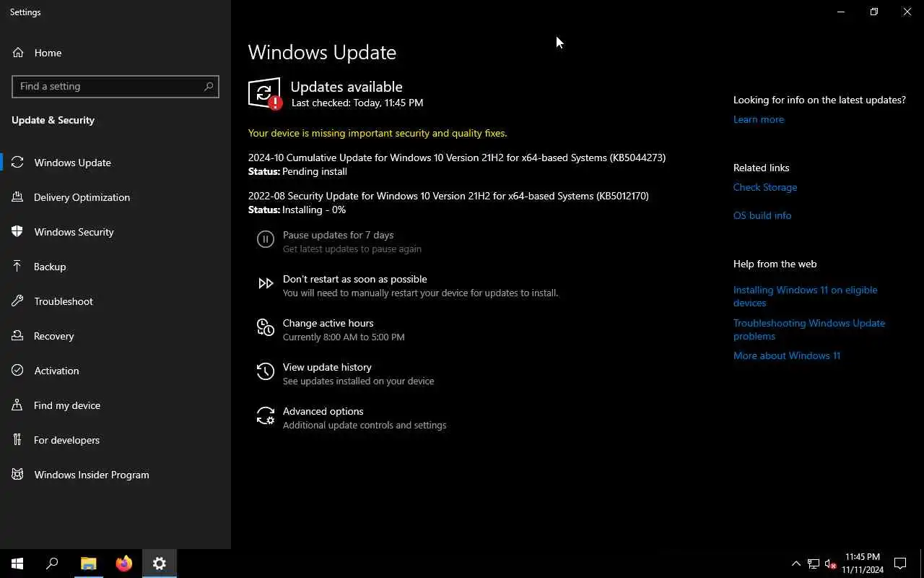Viewport: 924px width, 578px height.
Task: Click 'Last checked: Today, 11:45 PM' text
Action: 357,103
